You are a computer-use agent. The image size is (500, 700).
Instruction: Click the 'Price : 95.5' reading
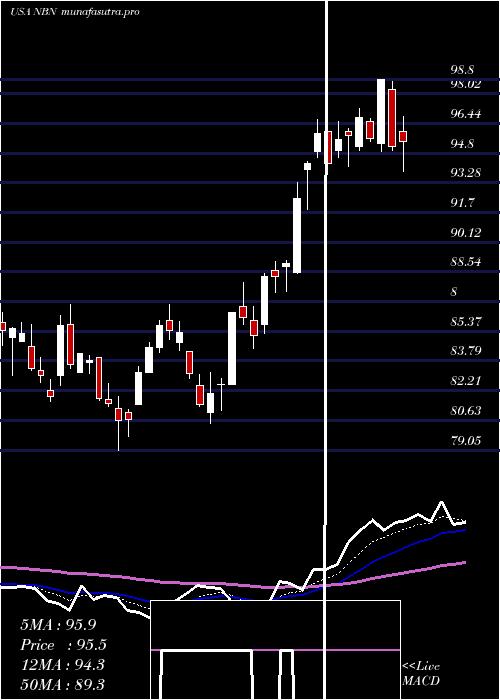[63, 645]
